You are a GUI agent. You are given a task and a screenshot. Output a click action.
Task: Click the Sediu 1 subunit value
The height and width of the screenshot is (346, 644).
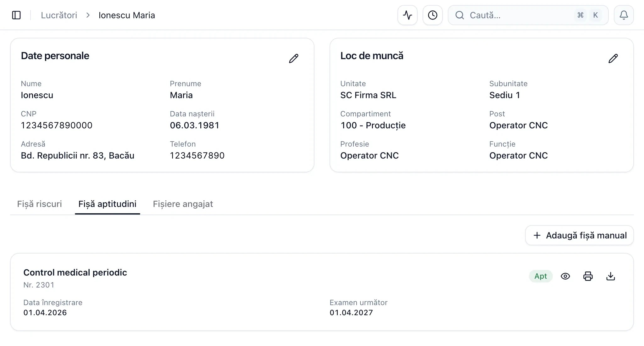point(505,95)
